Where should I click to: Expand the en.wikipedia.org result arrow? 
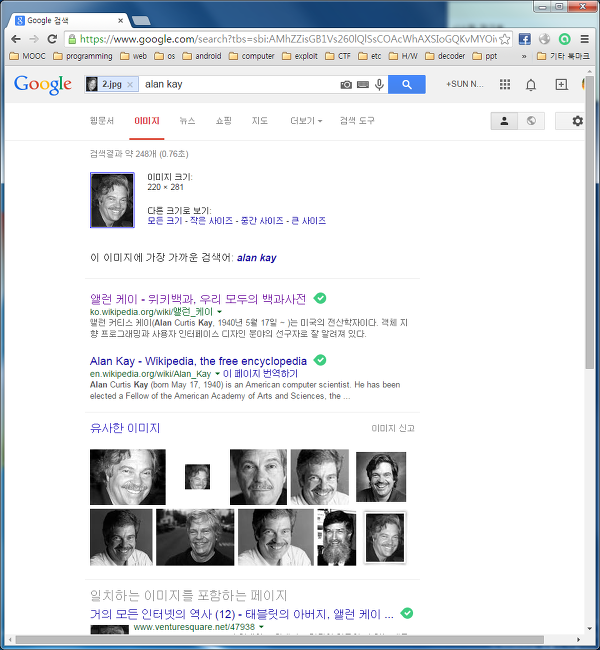pos(217,374)
